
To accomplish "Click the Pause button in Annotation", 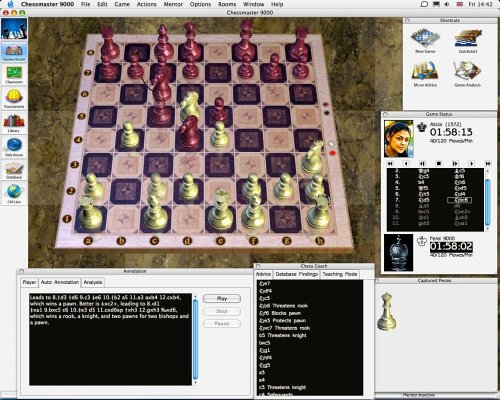I will tap(222, 324).
